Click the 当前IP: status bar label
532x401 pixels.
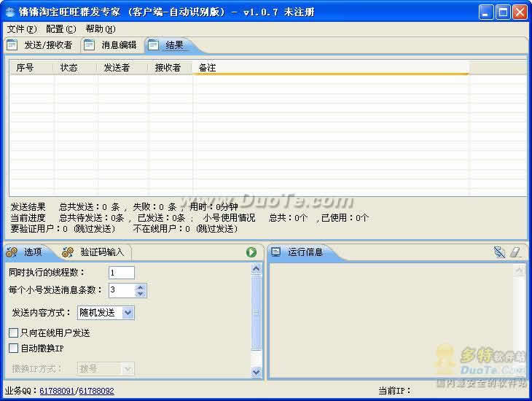click(x=394, y=391)
